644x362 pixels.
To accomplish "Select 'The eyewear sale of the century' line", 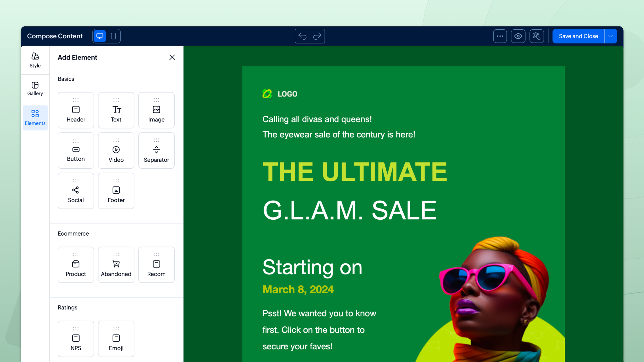I will [339, 134].
